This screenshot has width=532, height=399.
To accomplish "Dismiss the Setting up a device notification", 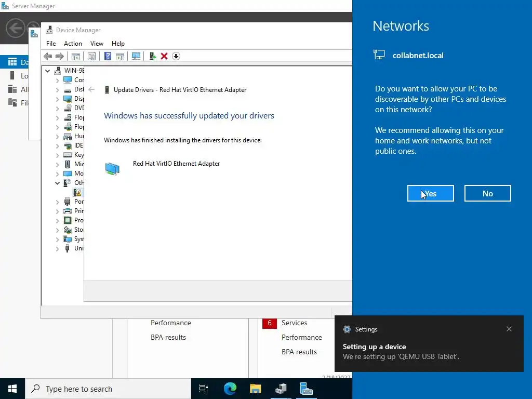I will pyautogui.click(x=509, y=329).
